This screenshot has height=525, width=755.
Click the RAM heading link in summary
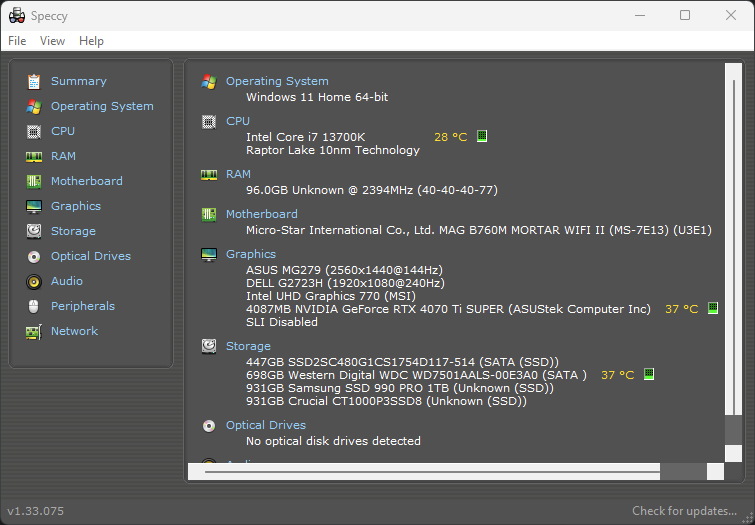click(x=238, y=174)
